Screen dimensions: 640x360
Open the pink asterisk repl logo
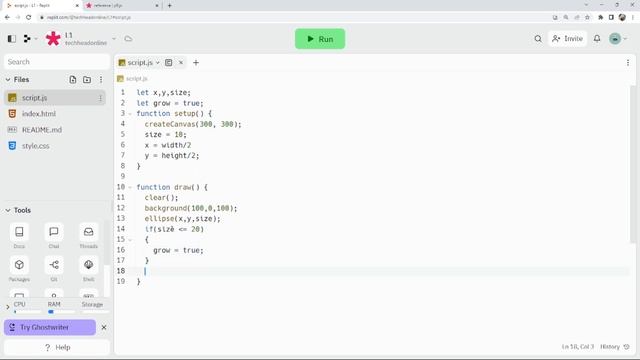pyautogui.click(x=53, y=39)
